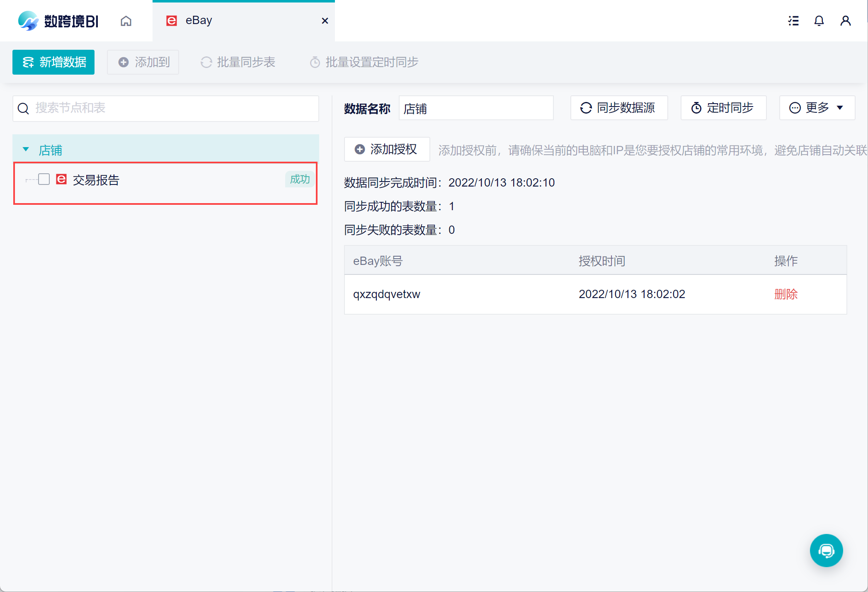The width and height of the screenshot is (868, 592).
Task: Click 同步数据源 button
Action: 619,108
